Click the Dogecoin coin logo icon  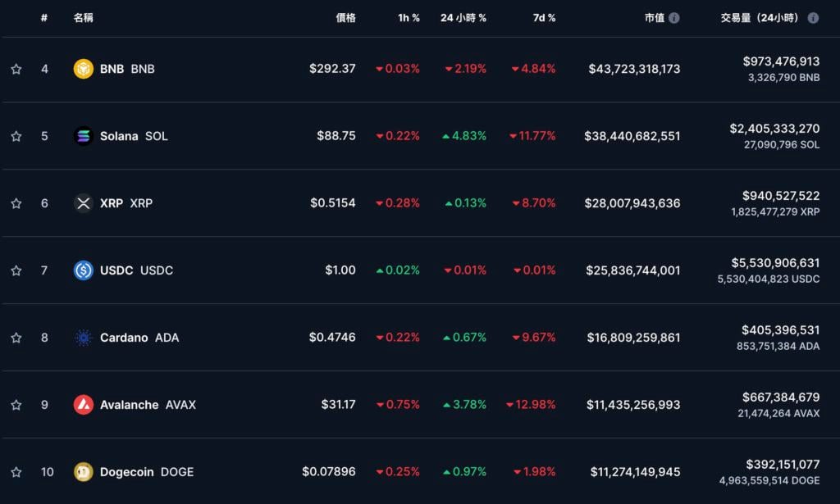[84, 472]
